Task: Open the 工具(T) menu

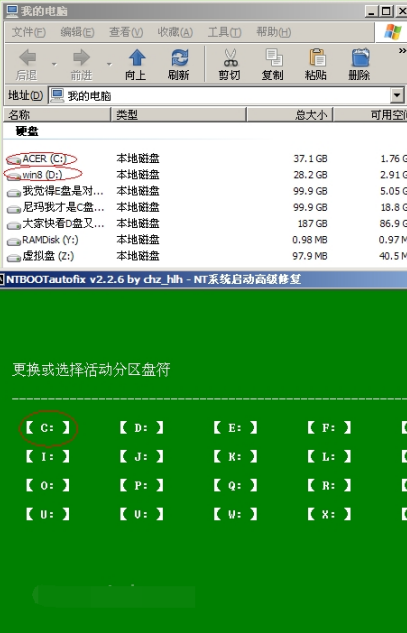Action: [x=224, y=32]
